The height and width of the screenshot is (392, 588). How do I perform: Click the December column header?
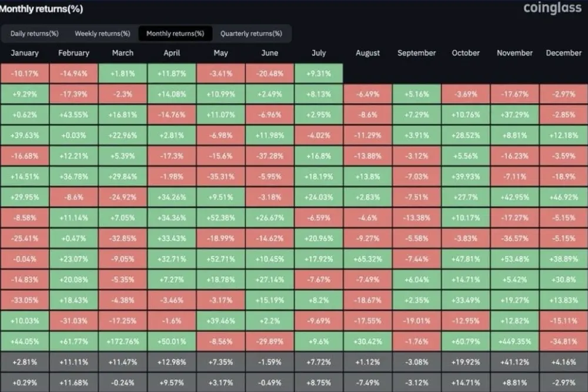[564, 53]
